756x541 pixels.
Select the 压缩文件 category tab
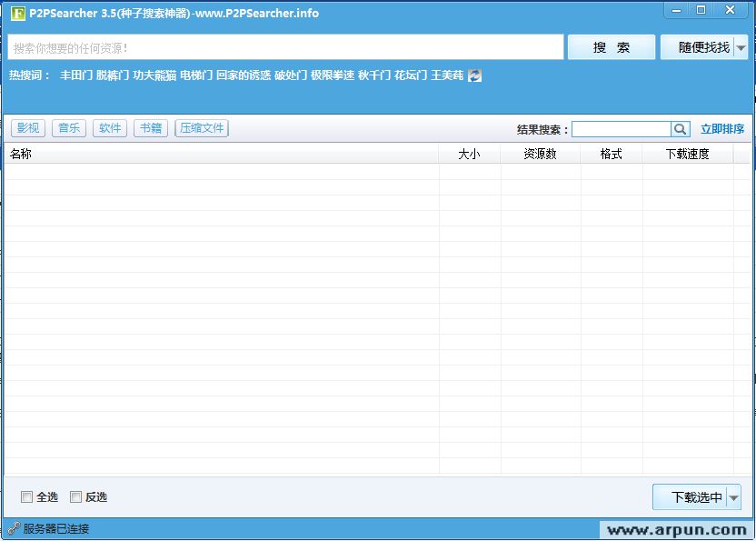click(202, 128)
